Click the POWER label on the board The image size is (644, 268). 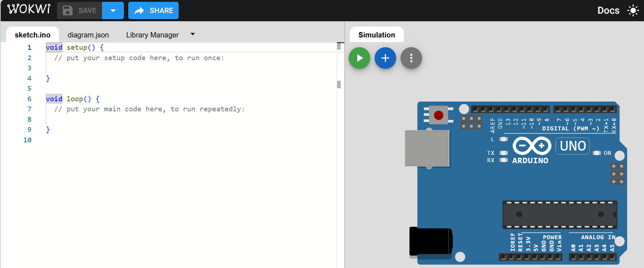[x=552, y=237]
